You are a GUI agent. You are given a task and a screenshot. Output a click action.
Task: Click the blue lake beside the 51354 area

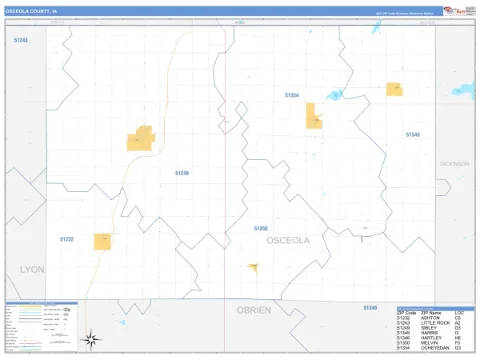(x=334, y=95)
